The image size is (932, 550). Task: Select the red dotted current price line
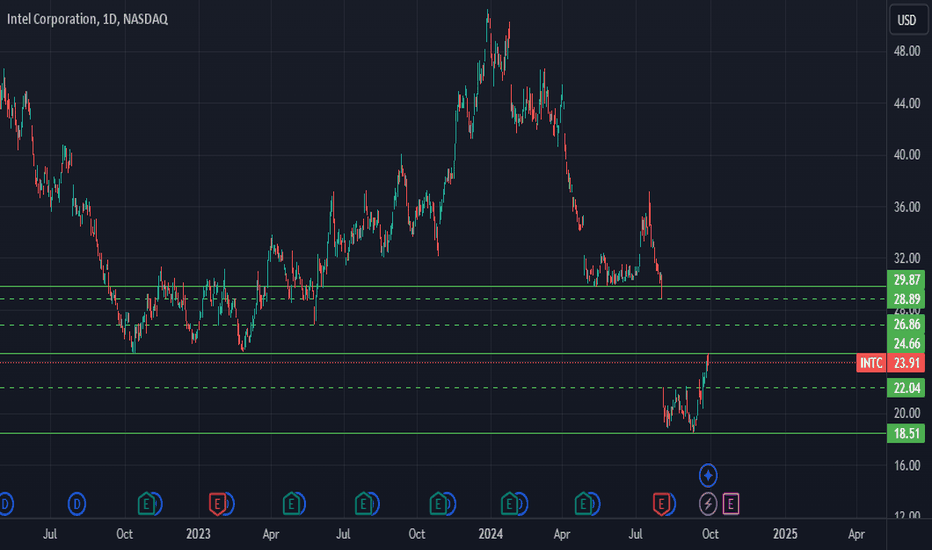pyautogui.click(x=428, y=362)
